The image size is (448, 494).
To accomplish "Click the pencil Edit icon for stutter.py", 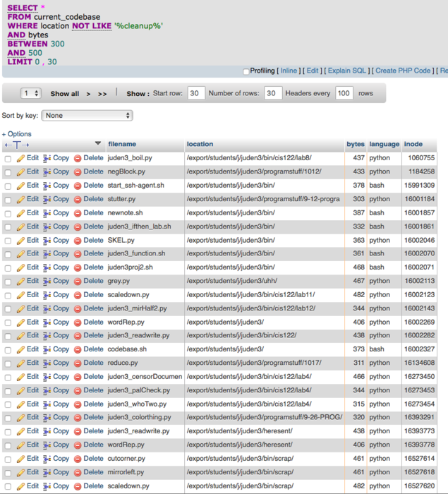I will tap(20, 199).
